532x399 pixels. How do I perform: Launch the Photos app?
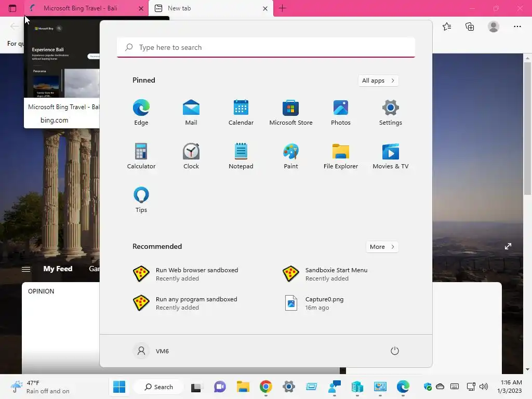point(341,112)
